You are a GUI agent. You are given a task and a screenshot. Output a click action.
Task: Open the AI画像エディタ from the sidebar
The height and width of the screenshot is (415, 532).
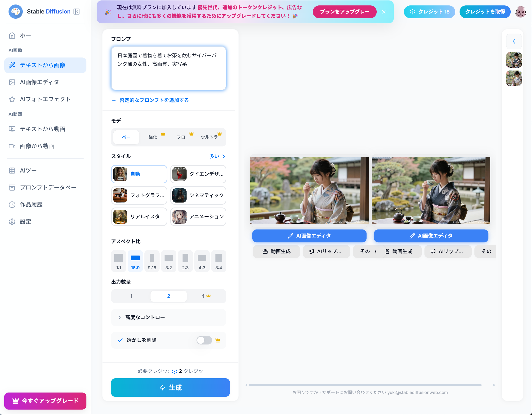39,82
